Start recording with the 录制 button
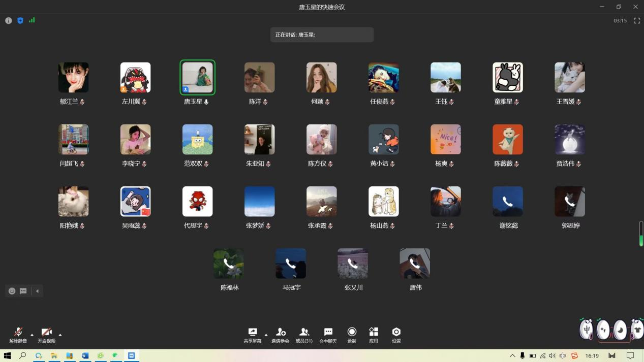Screen dimensions: 644x362 point(352,335)
